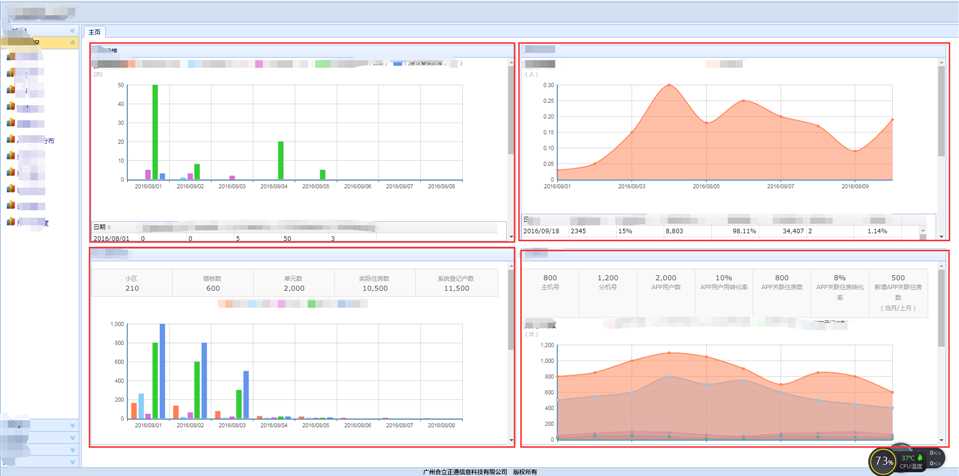Click the 500 summary tile

(898, 292)
